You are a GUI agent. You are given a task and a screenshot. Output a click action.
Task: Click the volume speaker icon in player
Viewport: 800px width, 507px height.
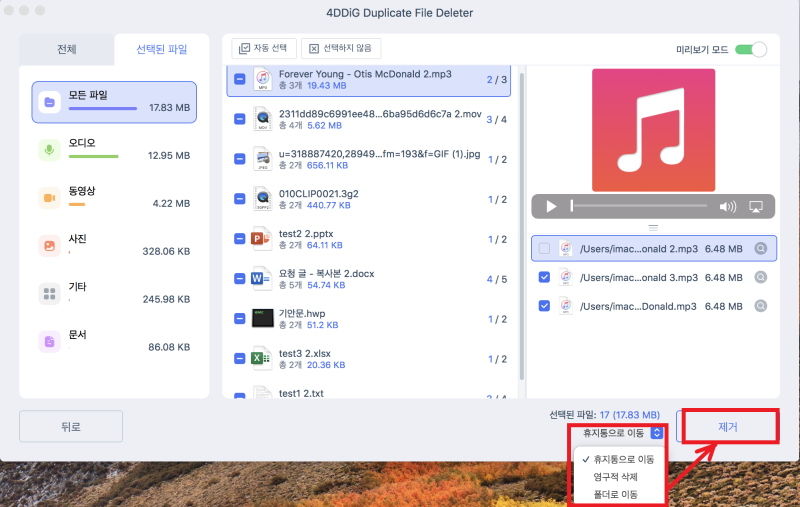point(728,207)
